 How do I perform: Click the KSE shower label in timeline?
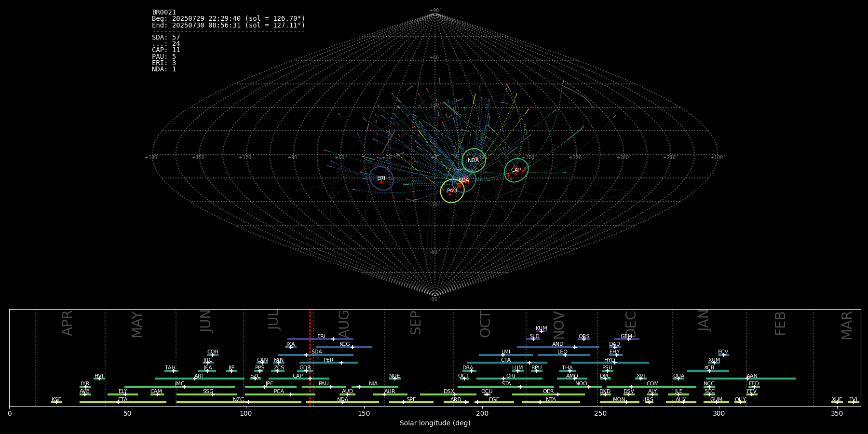tap(56, 400)
